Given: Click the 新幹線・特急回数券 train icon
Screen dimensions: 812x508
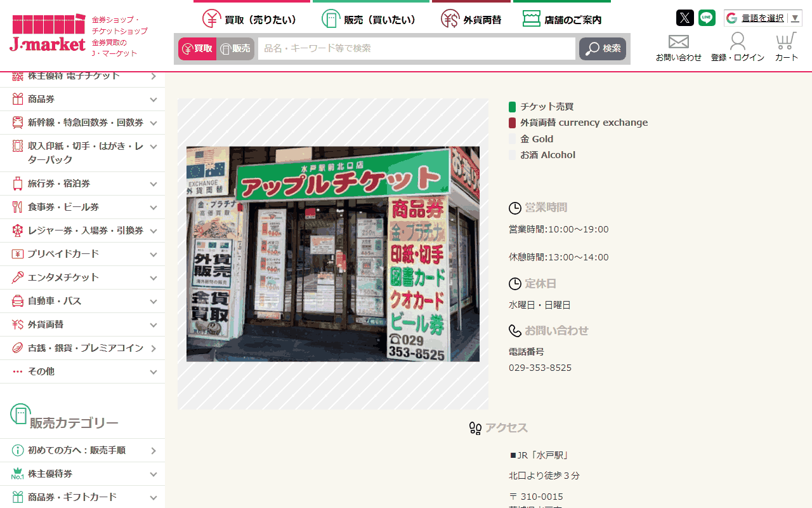Looking at the screenshot, I should [x=18, y=123].
